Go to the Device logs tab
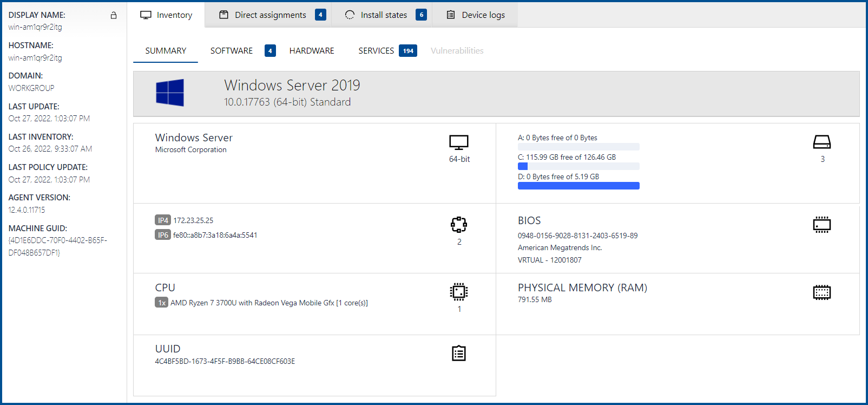This screenshot has height=405, width=868. (x=476, y=15)
